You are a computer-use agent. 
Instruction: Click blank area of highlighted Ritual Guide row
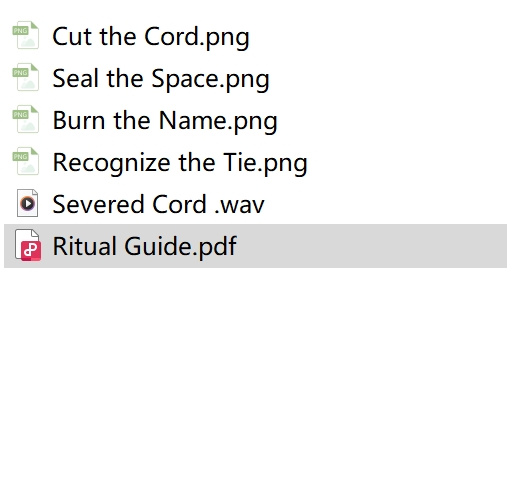tap(370, 246)
